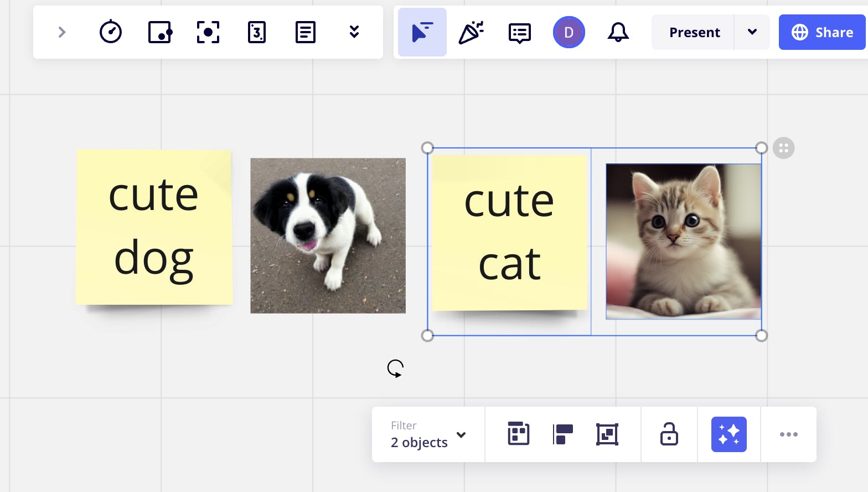Open the voting tool icon

pyautogui.click(x=160, y=32)
